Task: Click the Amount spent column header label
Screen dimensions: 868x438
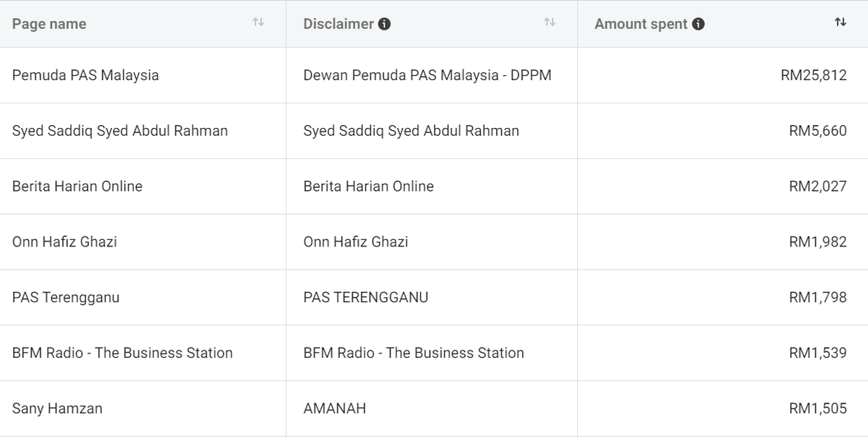Action: point(641,24)
